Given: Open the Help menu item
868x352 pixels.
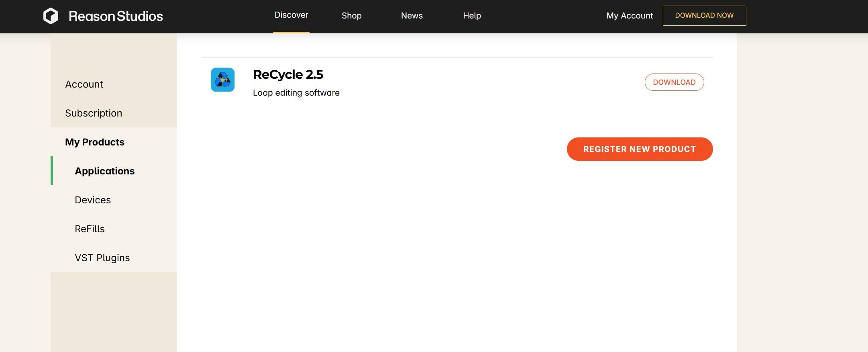Looking at the screenshot, I should [x=472, y=16].
